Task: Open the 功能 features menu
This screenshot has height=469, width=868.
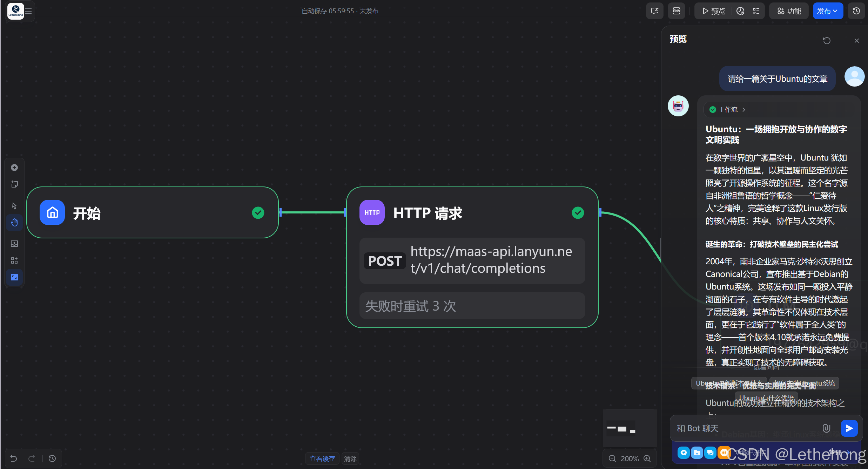Action: point(789,11)
